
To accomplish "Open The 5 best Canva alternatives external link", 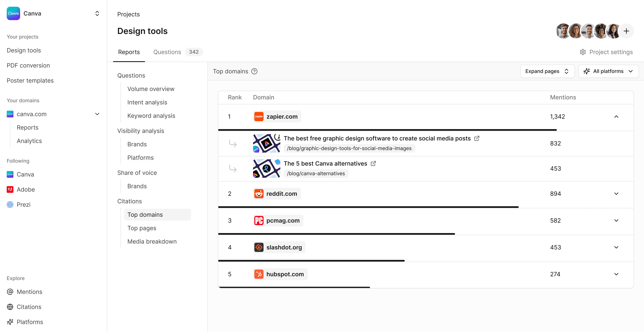I will click(373, 163).
